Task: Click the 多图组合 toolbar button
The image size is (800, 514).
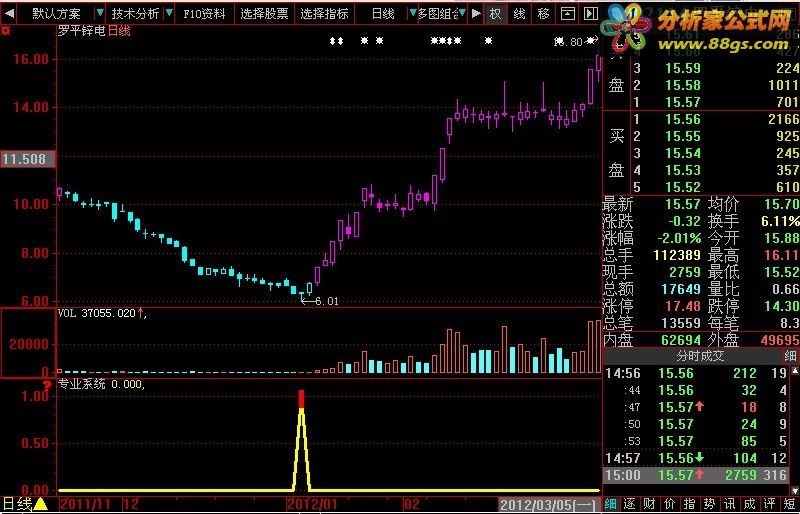Action: pyautogui.click(x=437, y=13)
